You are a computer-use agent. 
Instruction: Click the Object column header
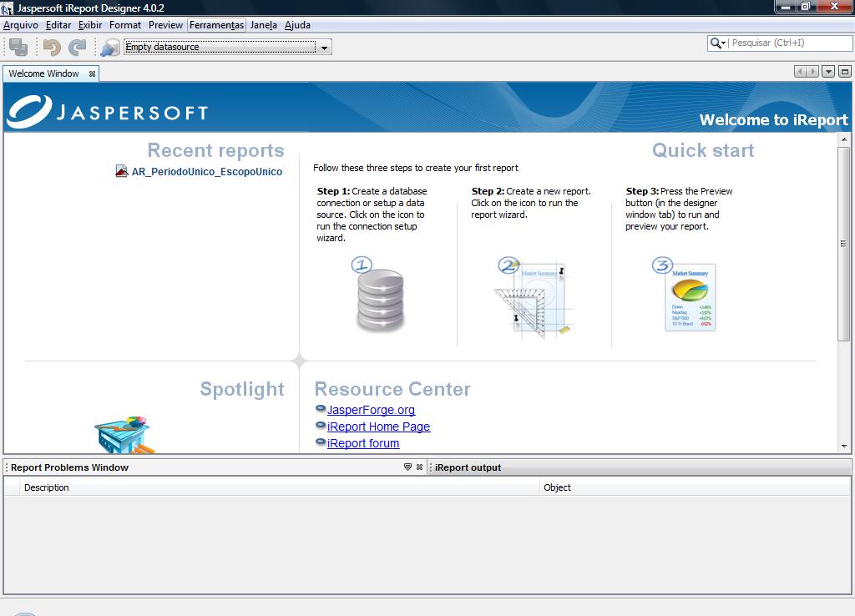695,487
